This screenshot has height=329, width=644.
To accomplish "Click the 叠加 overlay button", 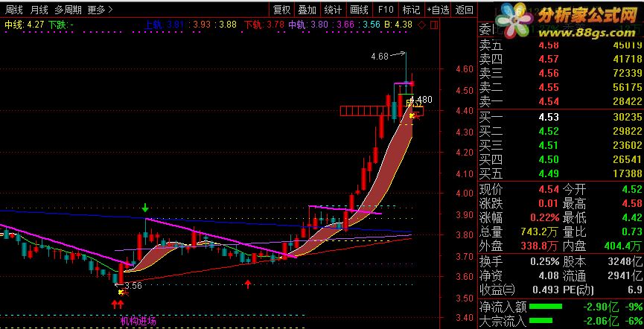I will click(x=307, y=10).
